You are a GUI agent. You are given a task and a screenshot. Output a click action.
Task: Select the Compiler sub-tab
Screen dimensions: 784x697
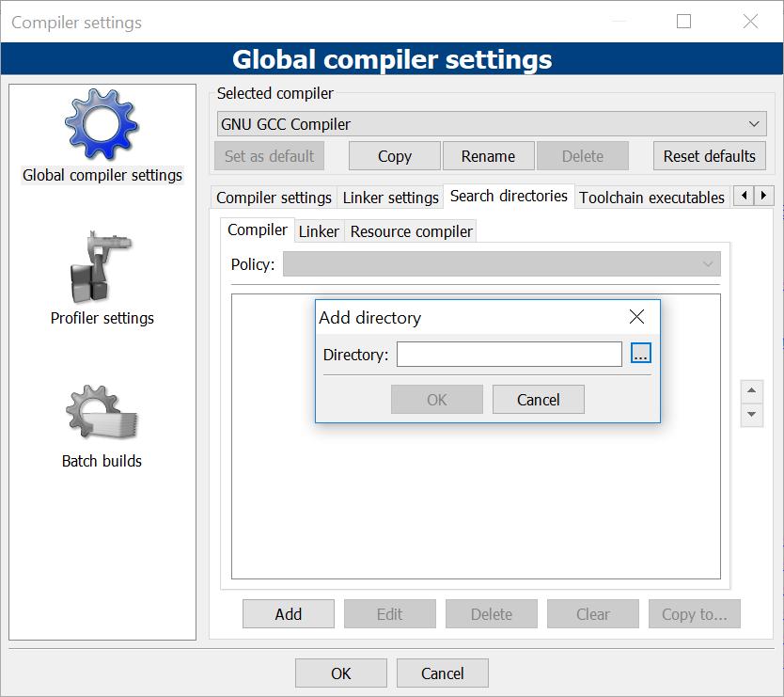pos(257,230)
